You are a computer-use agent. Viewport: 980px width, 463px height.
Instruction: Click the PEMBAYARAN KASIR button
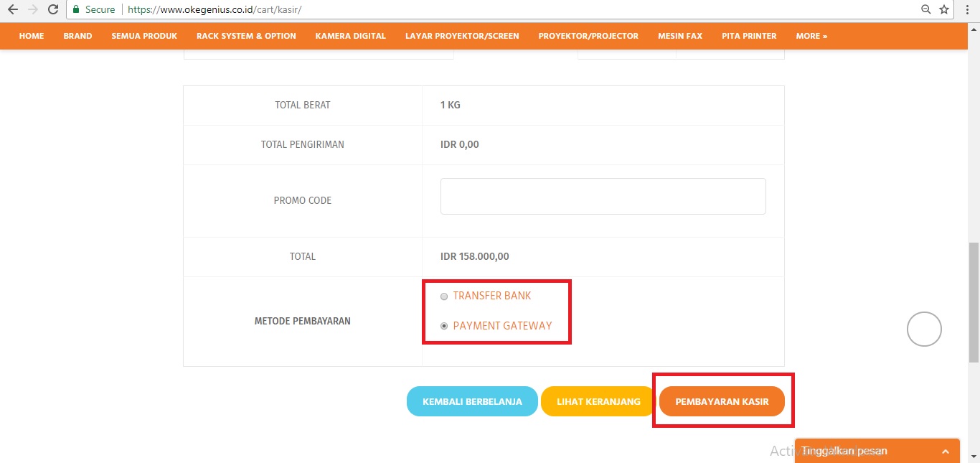[722, 402]
